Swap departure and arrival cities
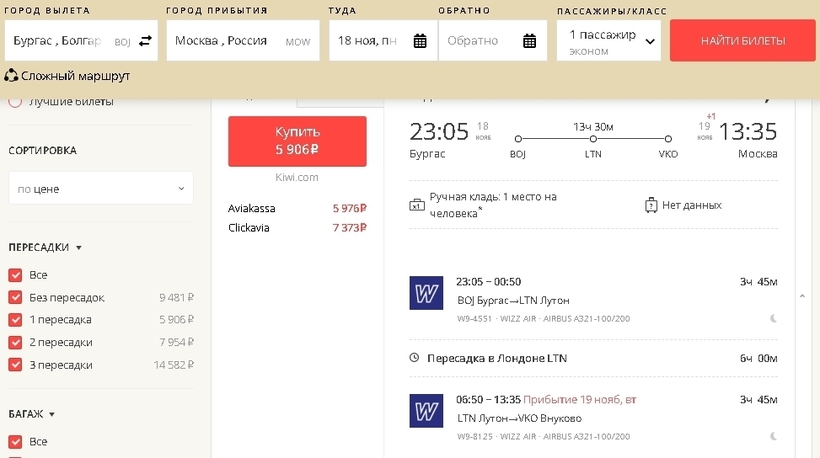820x458 pixels. click(145, 41)
